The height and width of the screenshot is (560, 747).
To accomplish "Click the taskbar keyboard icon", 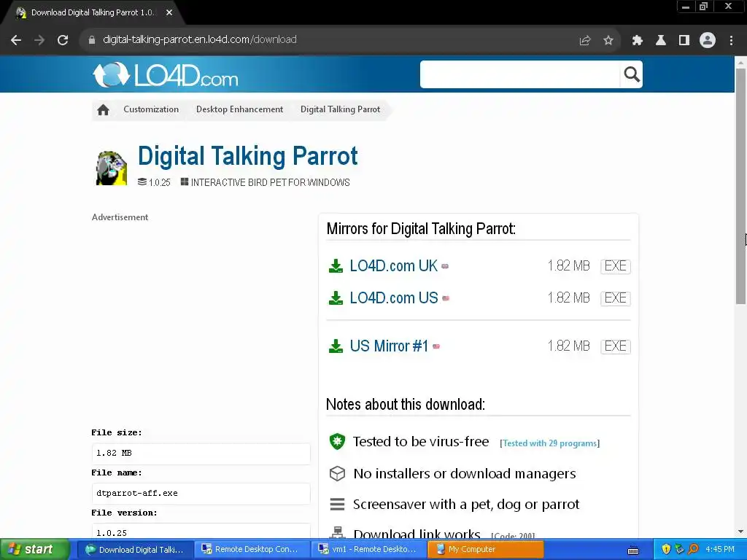I will point(633,551).
